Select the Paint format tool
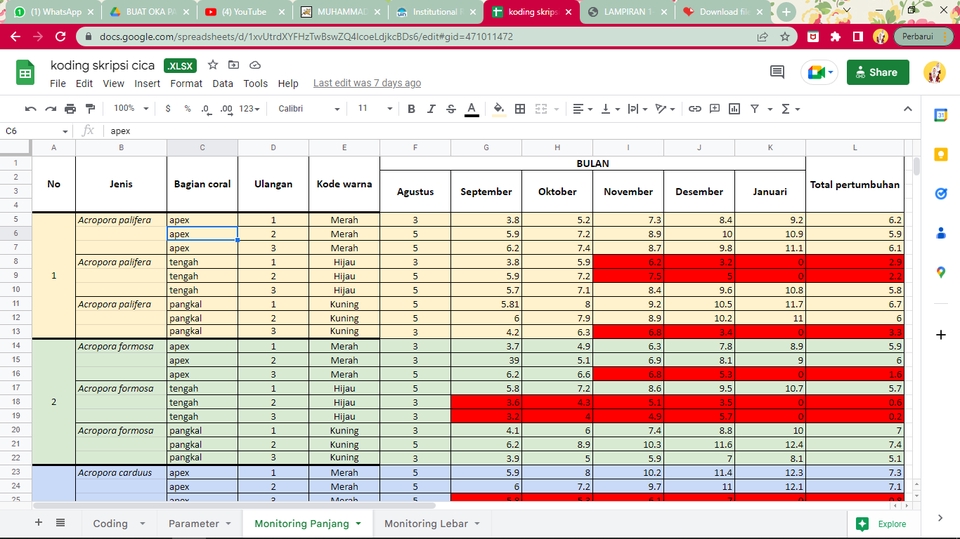This screenshot has width=960, height=539. coord(91,109)
